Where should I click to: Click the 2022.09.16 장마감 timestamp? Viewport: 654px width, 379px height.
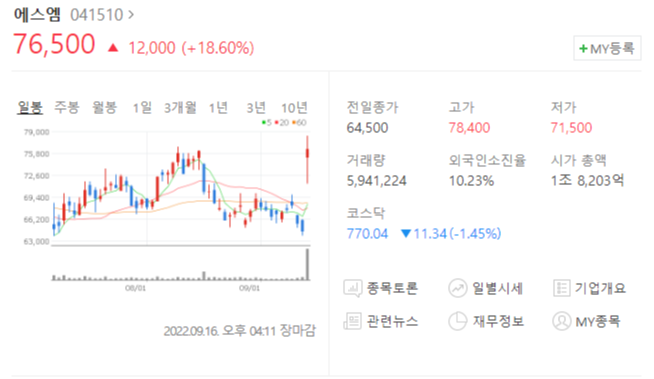pyautogui.click(x=240, y=331)
